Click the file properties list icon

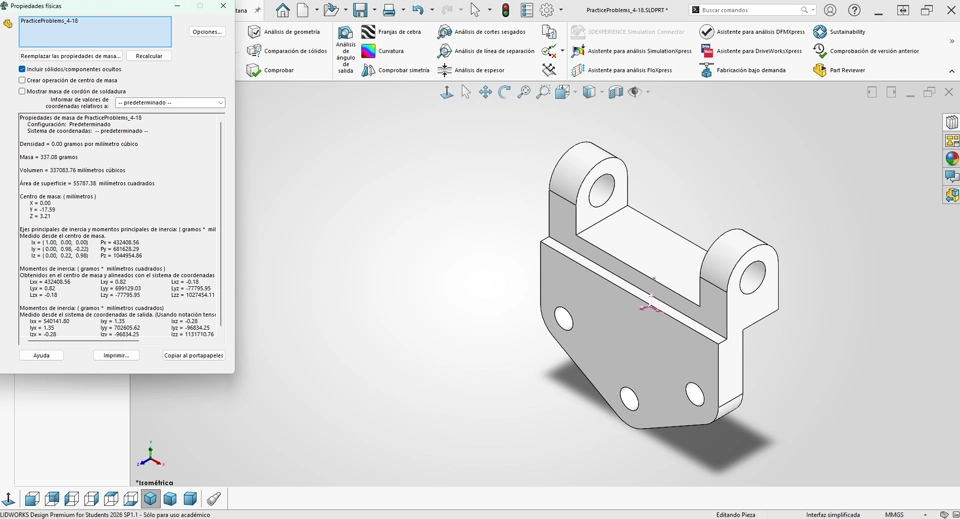[x=527, y=10]
